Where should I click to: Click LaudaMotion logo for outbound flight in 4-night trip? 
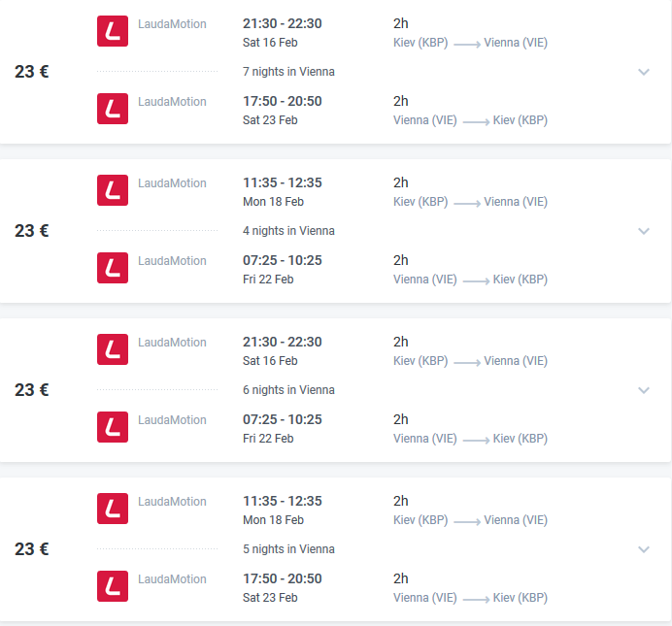click(x=113, y=190)
